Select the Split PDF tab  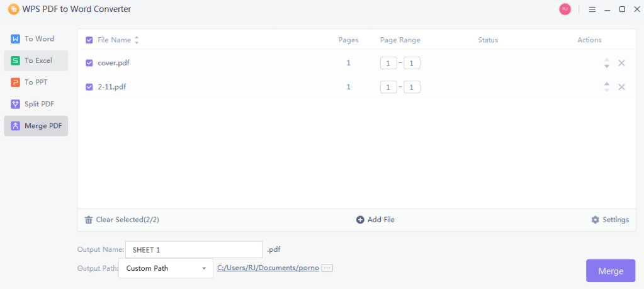pyautogui.click(x=36, y=104)
